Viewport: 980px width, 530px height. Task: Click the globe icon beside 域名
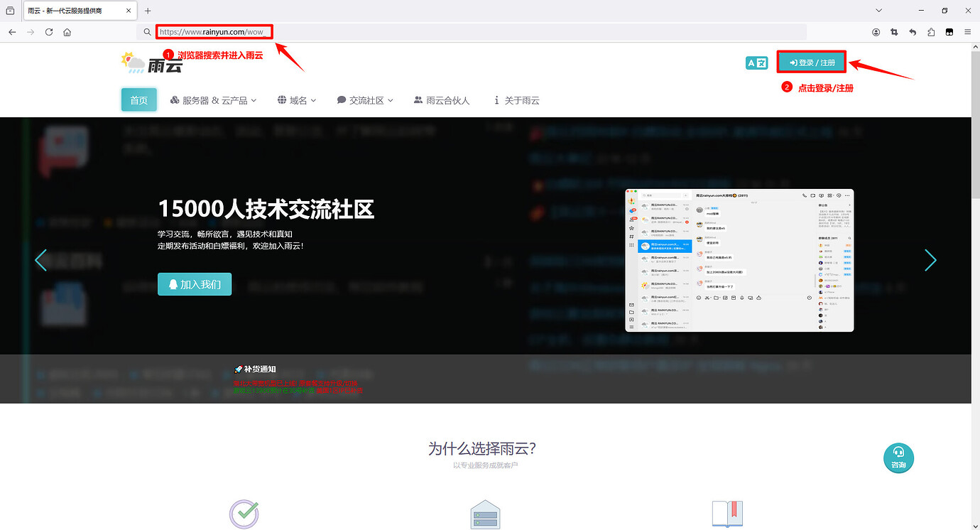tap(282, 99)
